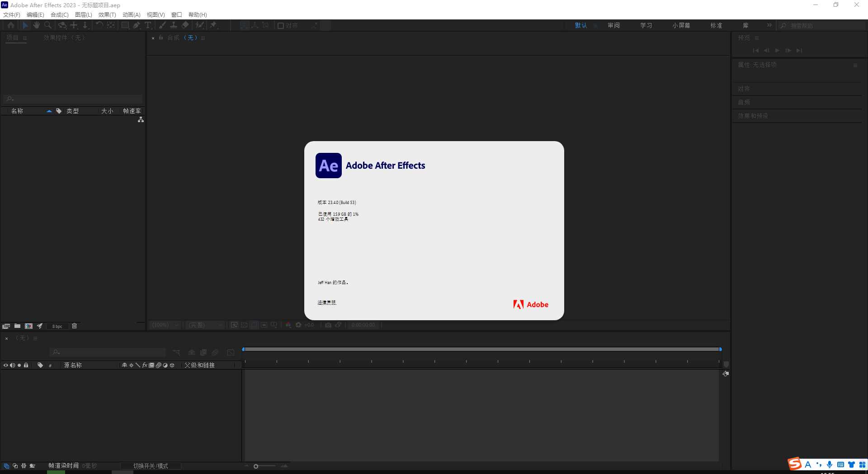Image resolution: width=868 pixels, height=474 pixels.
Task: Open the 预览 panel menu
Action: click(x=757, y=38)
